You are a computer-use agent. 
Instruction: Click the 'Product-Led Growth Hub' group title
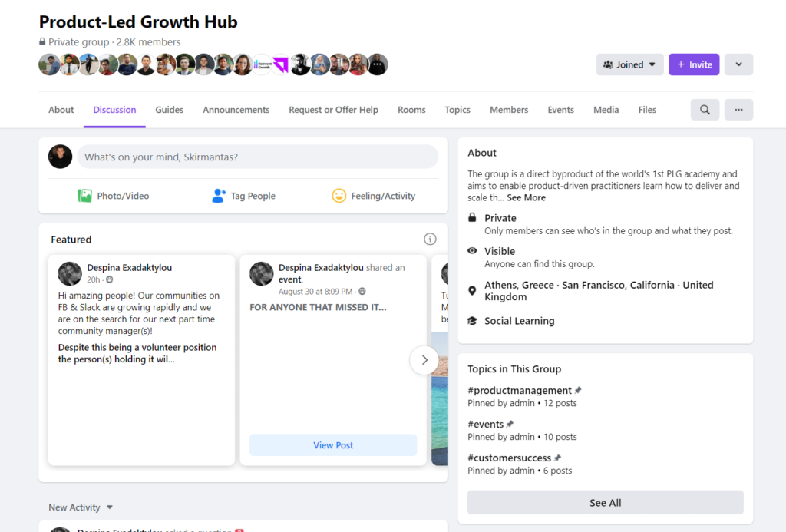tap(138, 21)
